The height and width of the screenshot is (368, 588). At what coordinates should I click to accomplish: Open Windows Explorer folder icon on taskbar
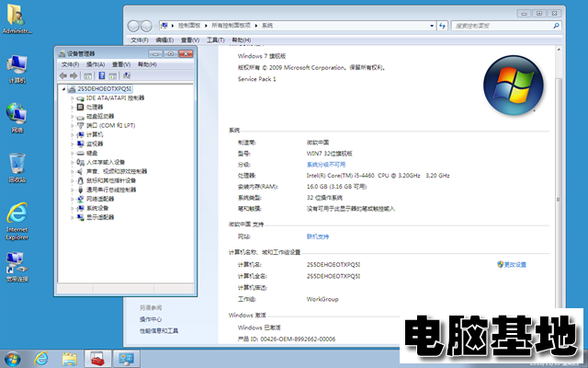70,359
